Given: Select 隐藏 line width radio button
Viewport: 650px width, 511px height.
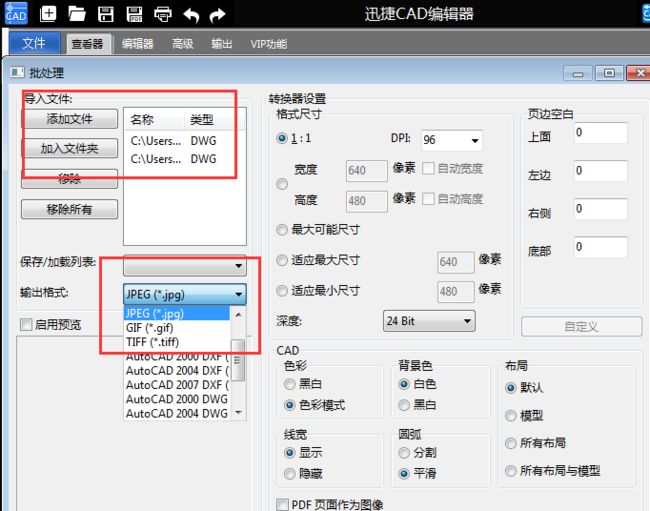Looking at the screenshot, I should pyautogui.click(x=290, y=473).
